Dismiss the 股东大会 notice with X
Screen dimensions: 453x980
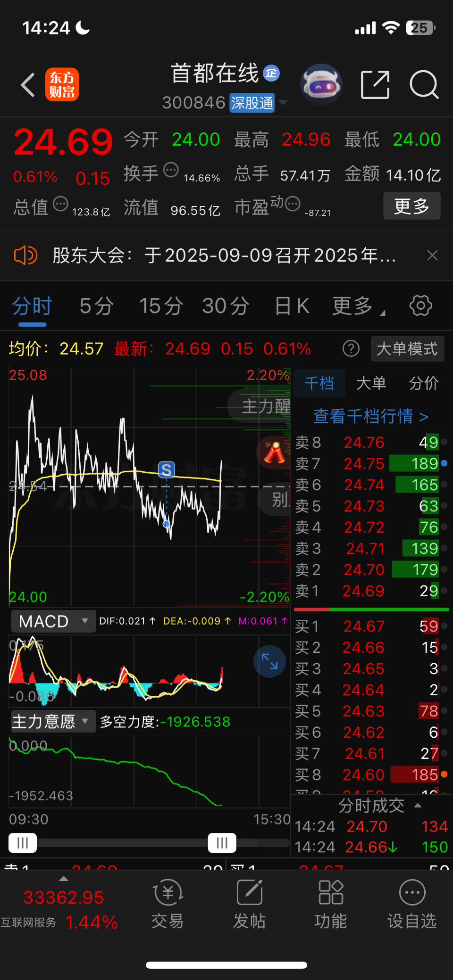click(x=432, y=255)
